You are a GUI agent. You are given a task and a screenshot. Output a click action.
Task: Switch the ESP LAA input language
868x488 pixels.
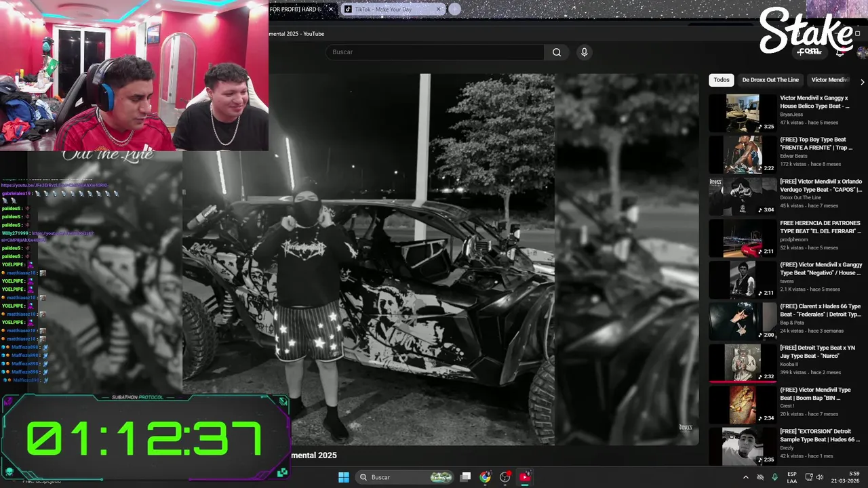[x=792, y=477]
